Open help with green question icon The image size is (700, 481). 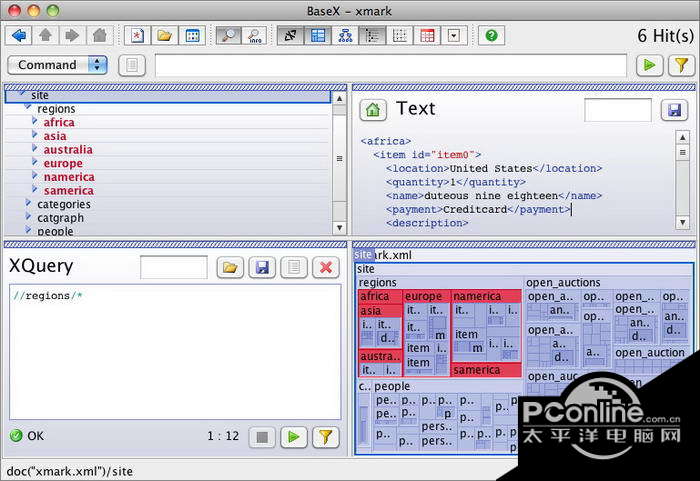pos(492,35)
